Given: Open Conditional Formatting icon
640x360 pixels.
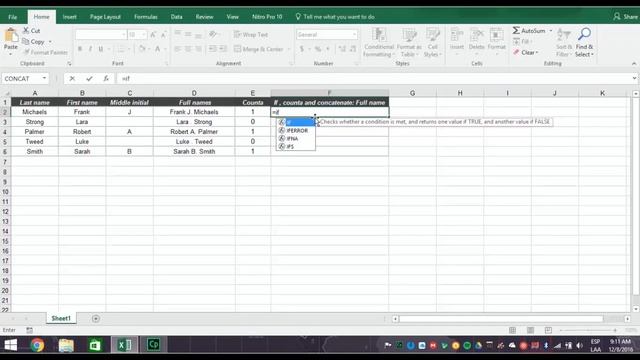Looking at the screenshot, I should click(x=379, y=35).
